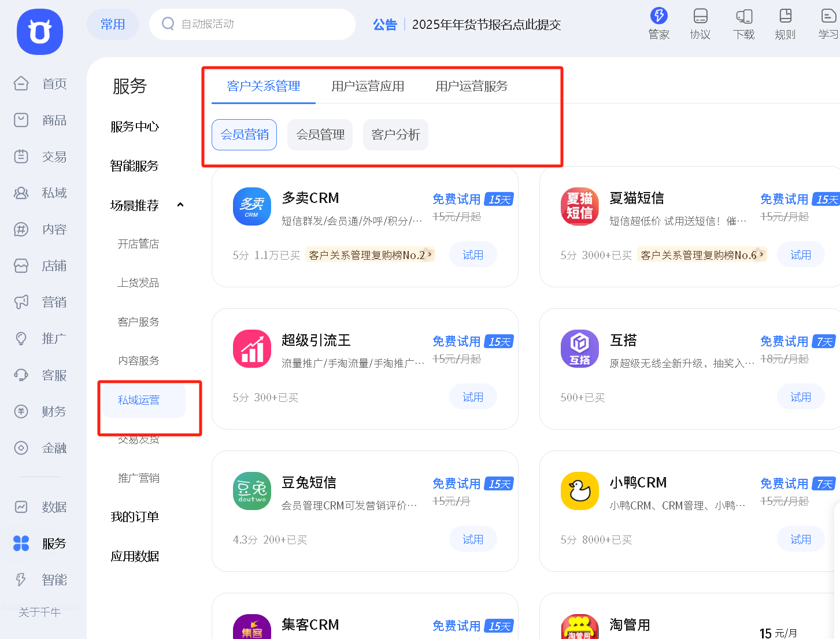Screen dimensions: 840x639
Task: Open the 关于千牛 link
Action: tap(39, 612)
